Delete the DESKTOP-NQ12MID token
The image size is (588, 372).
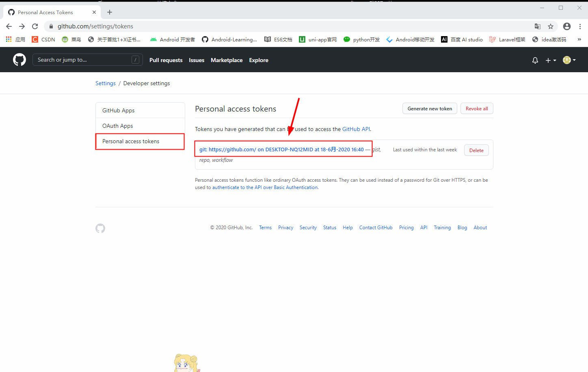(476, 150)
